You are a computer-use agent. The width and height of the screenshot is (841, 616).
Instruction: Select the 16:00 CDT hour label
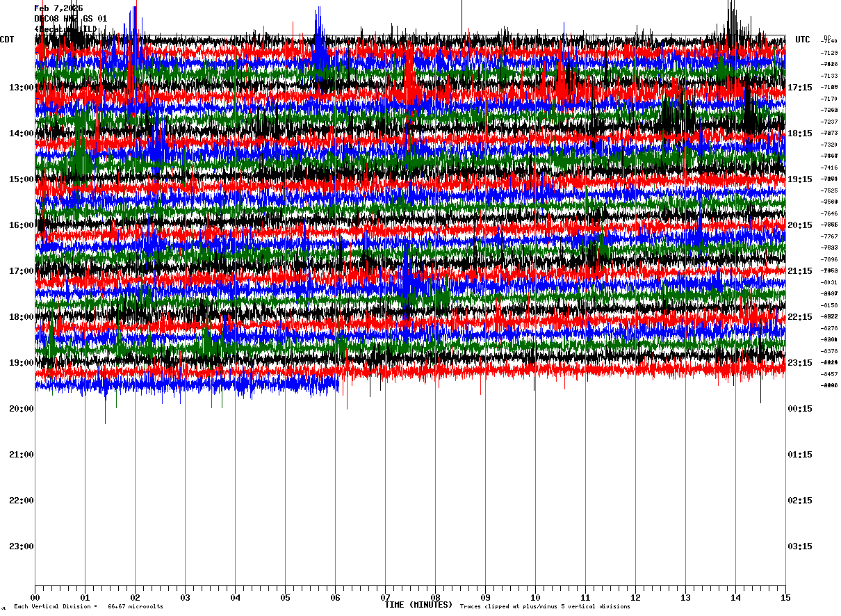[x=22, y=225]
